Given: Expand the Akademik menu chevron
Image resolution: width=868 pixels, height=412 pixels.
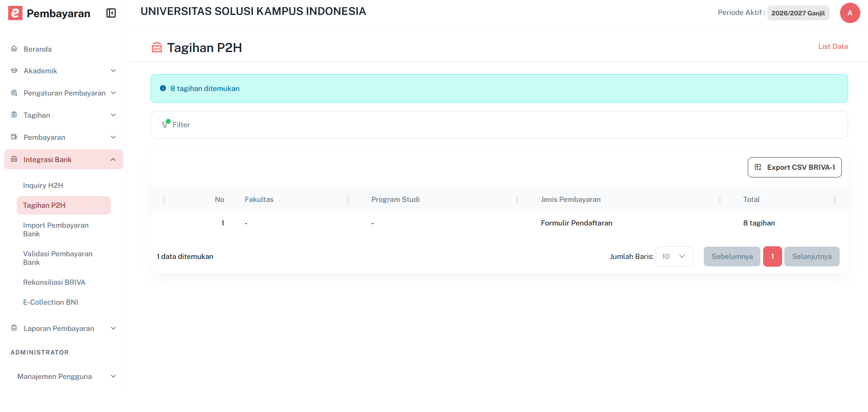Looking at the screenshot, I should pos(114,71).
